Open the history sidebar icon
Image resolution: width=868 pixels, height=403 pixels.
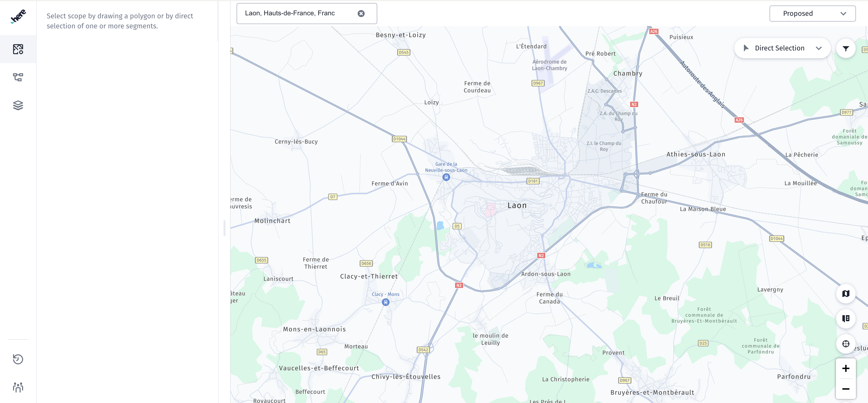tap(18, 359)
